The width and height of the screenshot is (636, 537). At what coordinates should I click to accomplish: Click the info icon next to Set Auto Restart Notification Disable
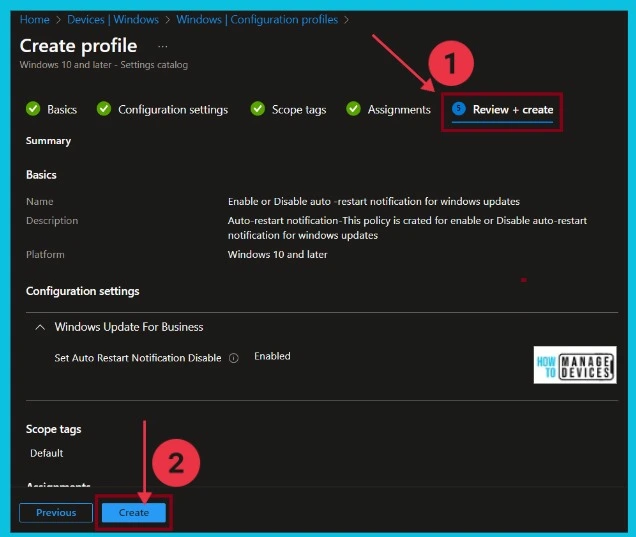point(234,358)
